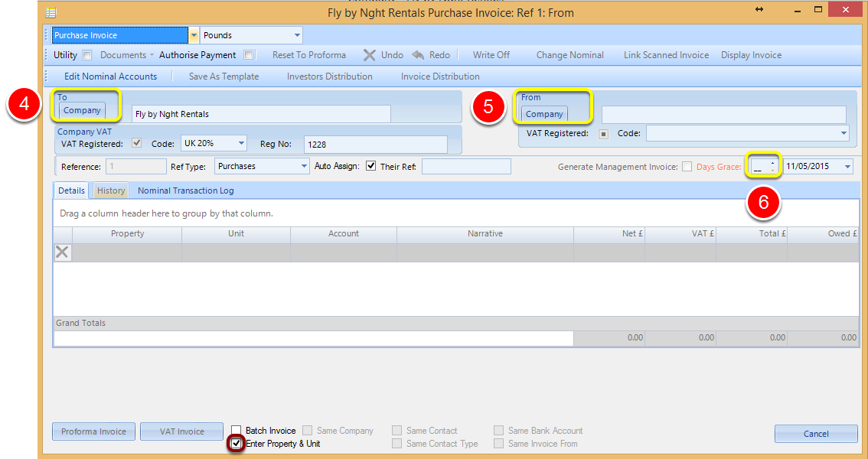The width and height of the screenshot is (868, 459).
Task: Click Save As Template
Action: tap(224, 76)
